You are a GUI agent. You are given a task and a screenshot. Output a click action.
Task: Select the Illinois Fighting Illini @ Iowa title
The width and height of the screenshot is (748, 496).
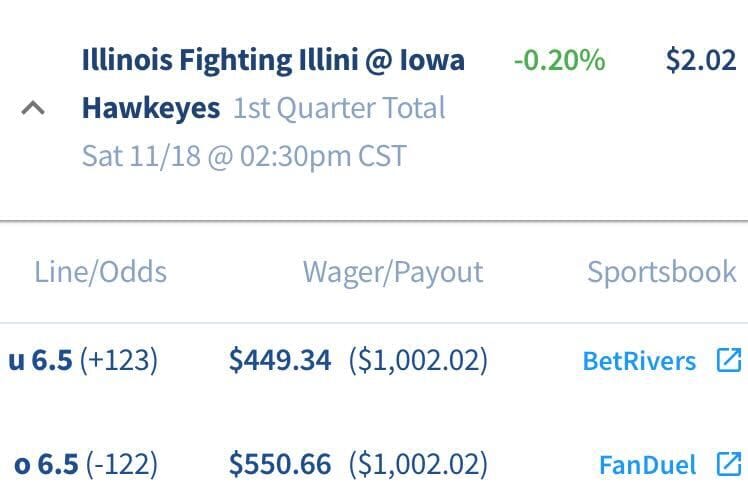click(273, 61)
